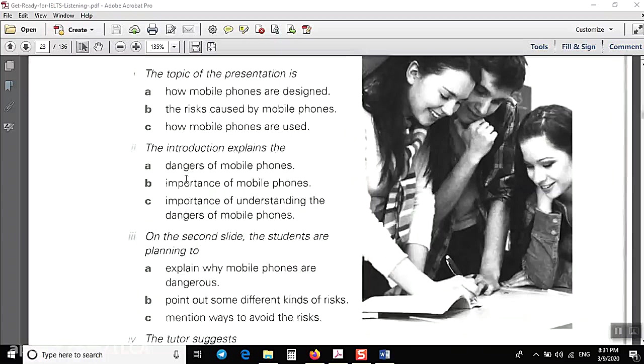Click the Print document icon

coord(152,29)
